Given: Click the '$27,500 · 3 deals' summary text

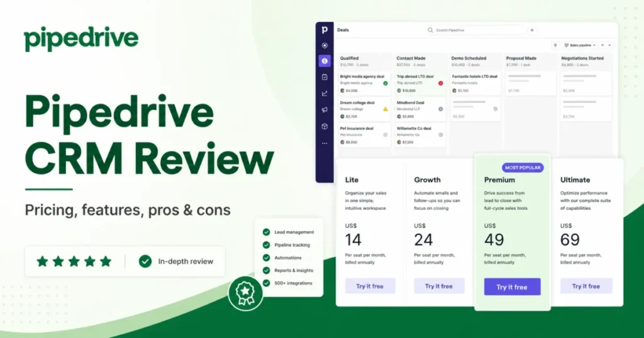Looking at the screenshot, I should point(411,65).
